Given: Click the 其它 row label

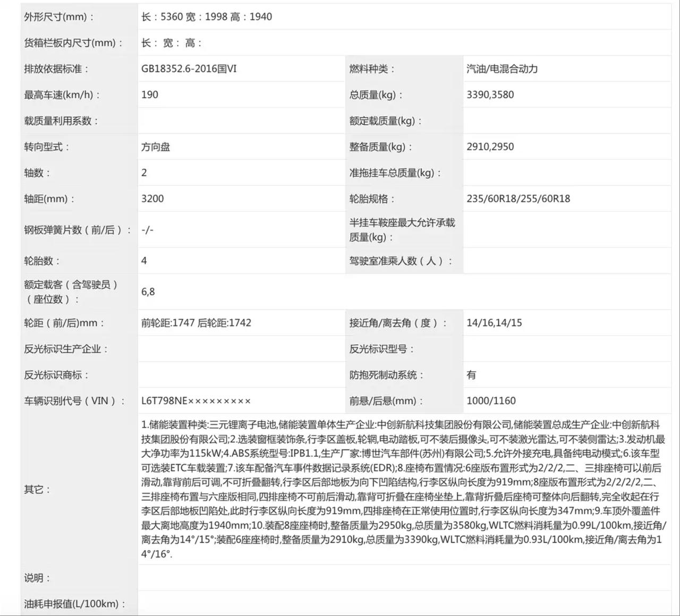Looking at the screenshot, I should coord(37,489).
